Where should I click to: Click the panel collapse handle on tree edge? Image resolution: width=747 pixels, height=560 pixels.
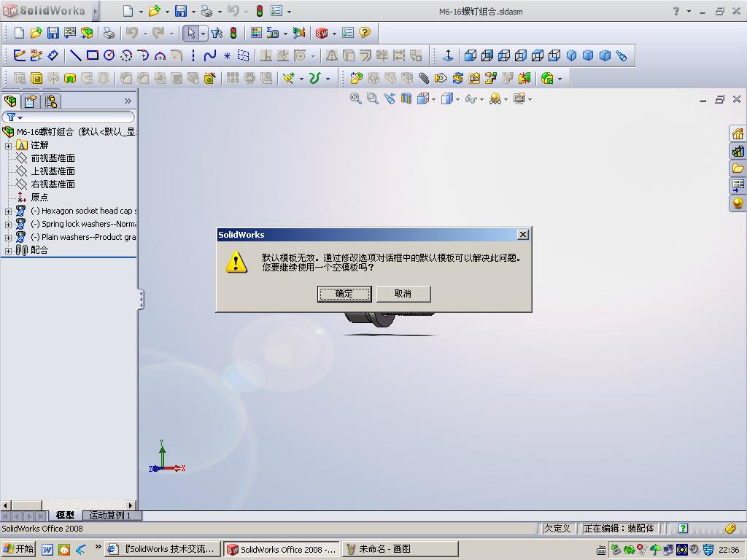141,300
